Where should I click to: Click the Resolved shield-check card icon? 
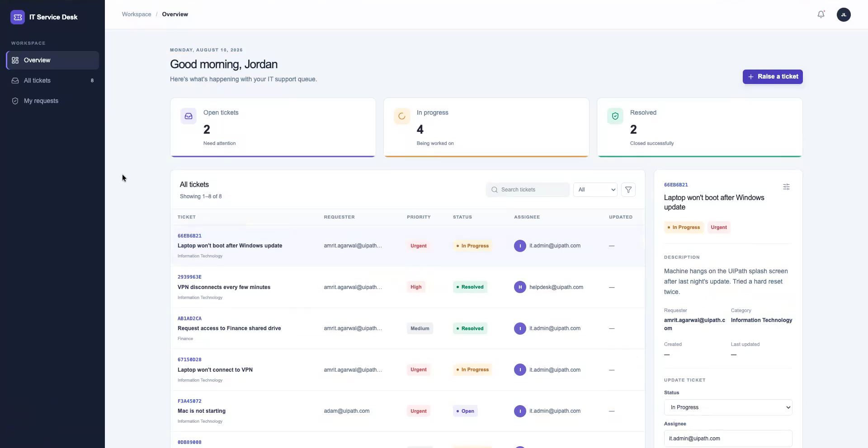615,116
